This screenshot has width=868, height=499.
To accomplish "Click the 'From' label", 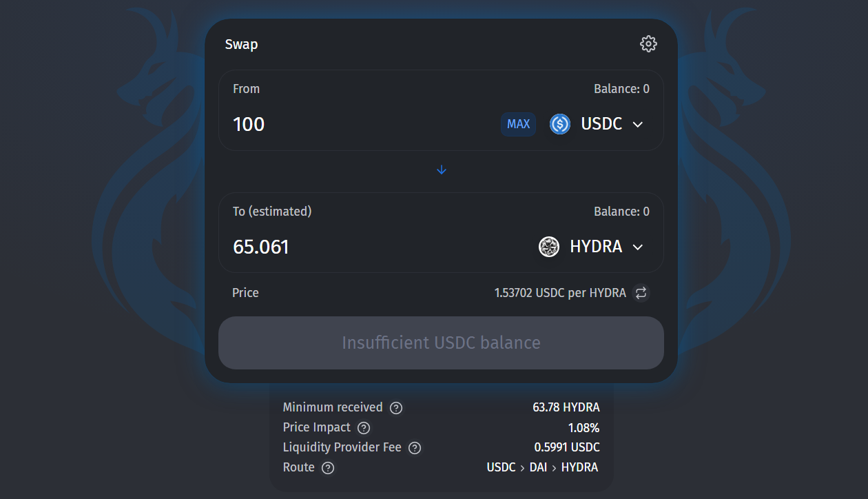I will click(246, 89).
